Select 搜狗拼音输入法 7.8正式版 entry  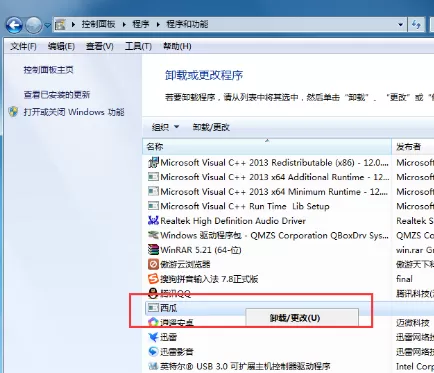pyautogui.click(x=209, y=279)
